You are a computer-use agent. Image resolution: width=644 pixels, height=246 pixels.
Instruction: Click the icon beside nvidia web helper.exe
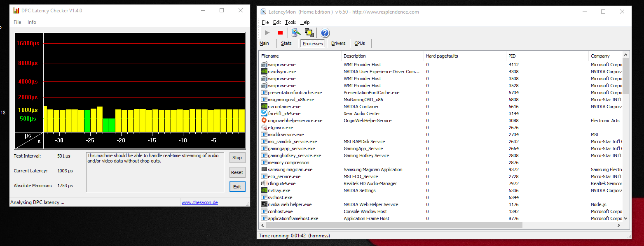264,204
